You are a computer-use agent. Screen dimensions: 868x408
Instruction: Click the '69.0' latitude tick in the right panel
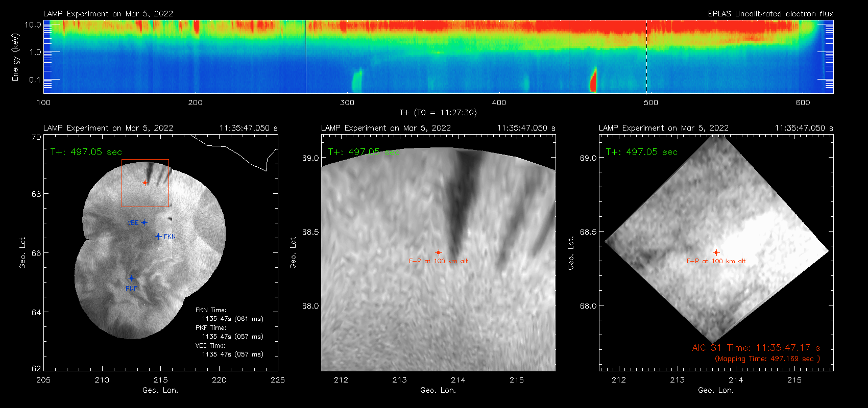588,158
